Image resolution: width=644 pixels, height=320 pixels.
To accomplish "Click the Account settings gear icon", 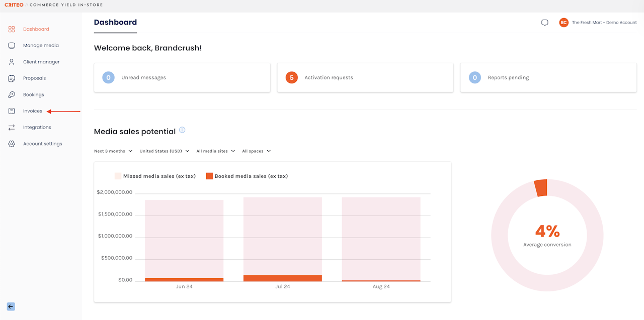I will (x=12, y=144).
